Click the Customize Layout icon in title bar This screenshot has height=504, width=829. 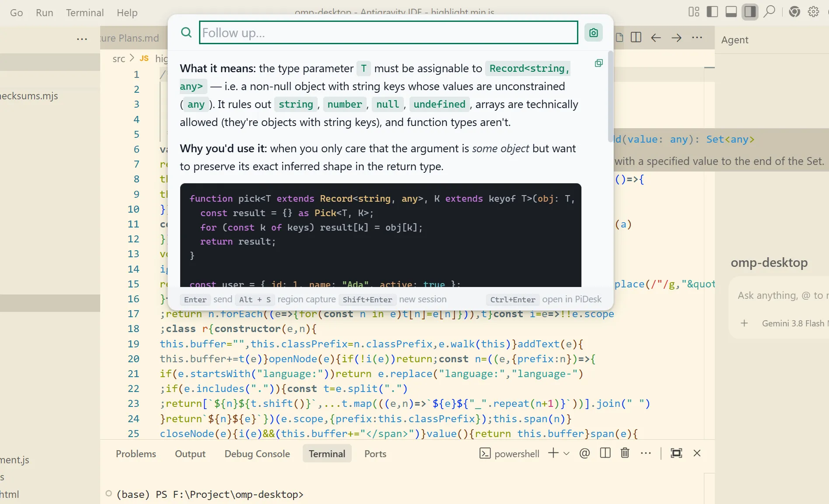pyautogui.click(x=694, y=12)
